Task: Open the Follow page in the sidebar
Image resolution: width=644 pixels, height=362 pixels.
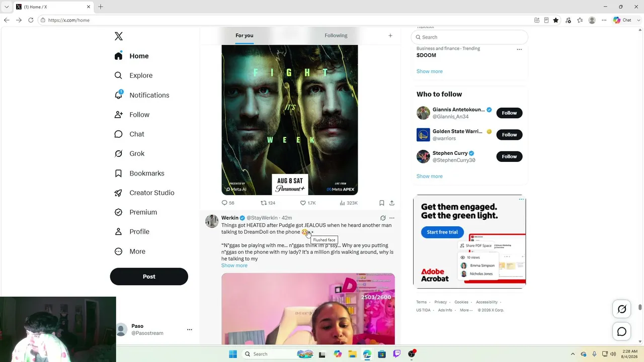Action: point(132,115)
